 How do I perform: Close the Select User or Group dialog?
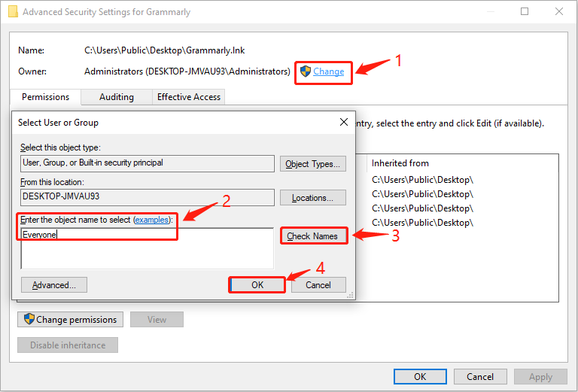coord(343,122)
